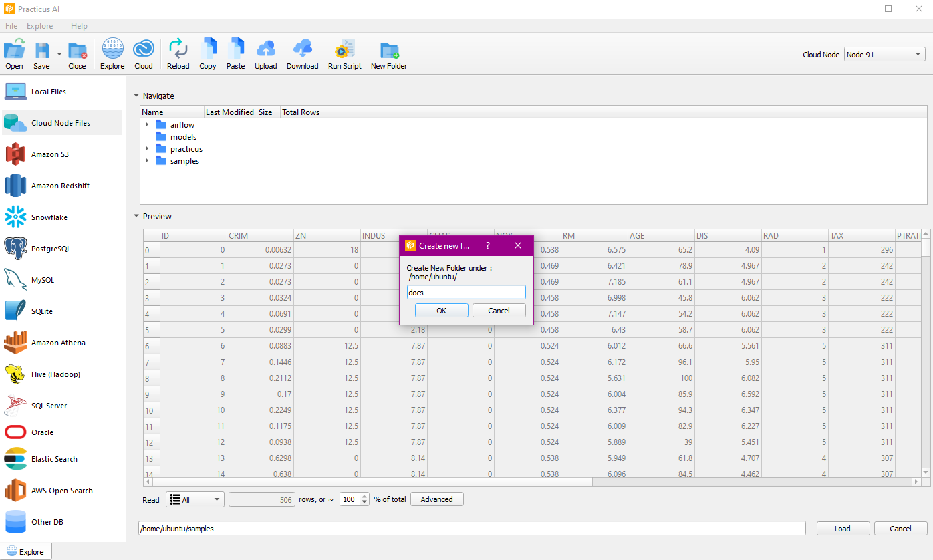Switch to the Explore tab at bottom
This screenshot has width=933, height=560.
pos(25,552)
